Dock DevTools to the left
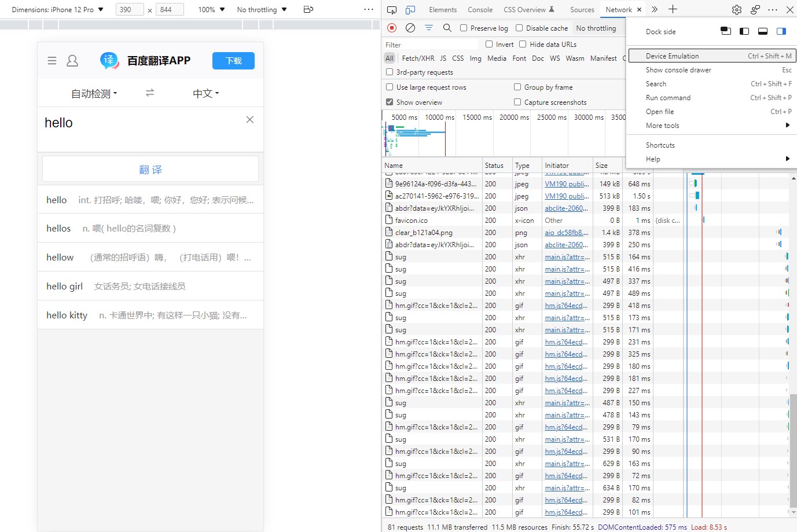Viewport: 797px width, 532px height. (x=744, y=31)
